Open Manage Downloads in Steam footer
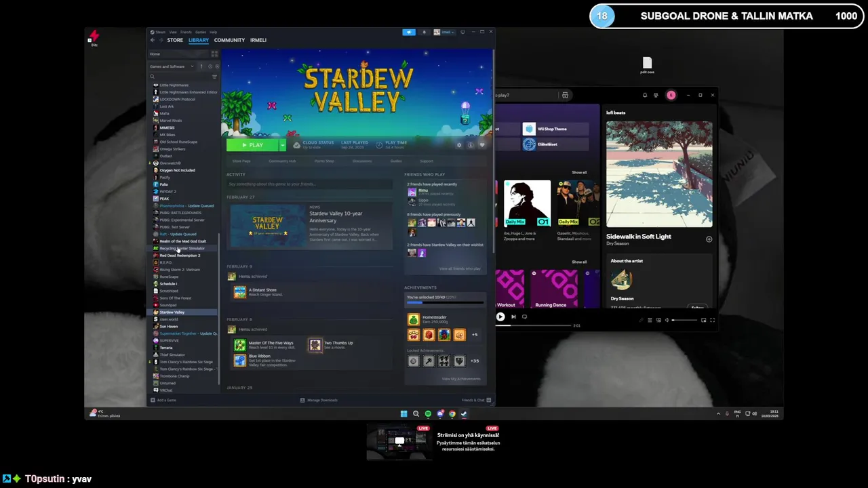The image size is (868, 488). tap(319, 400)
